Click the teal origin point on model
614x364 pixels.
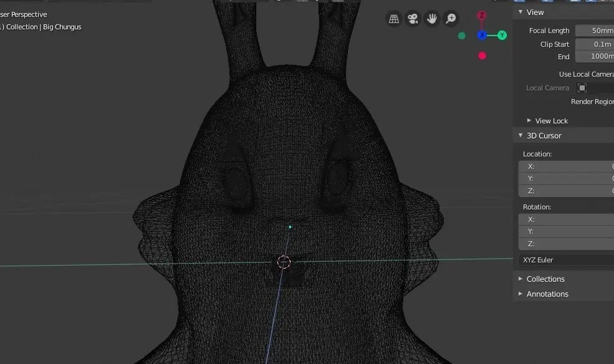tap(290, 227)
